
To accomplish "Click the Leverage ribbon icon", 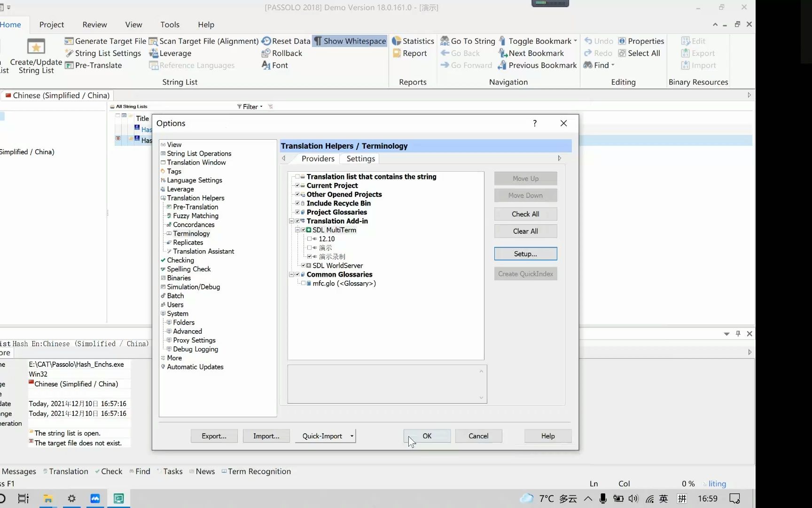I will pyautogui.click(x=153, y=53).
